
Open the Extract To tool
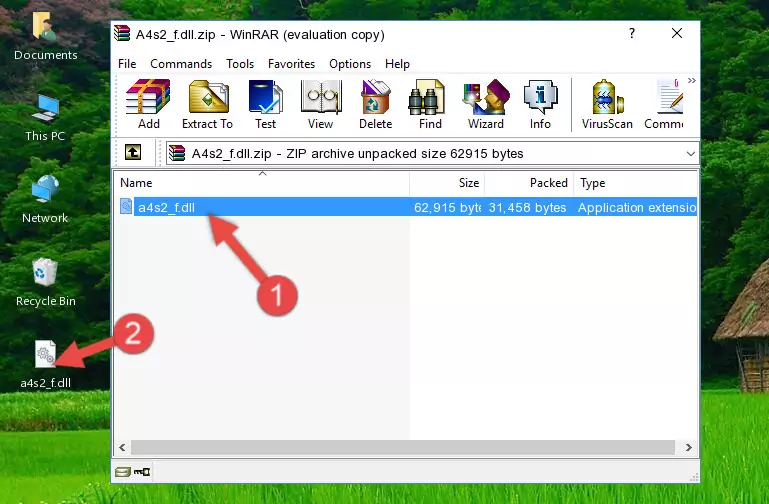pos(207,104)
